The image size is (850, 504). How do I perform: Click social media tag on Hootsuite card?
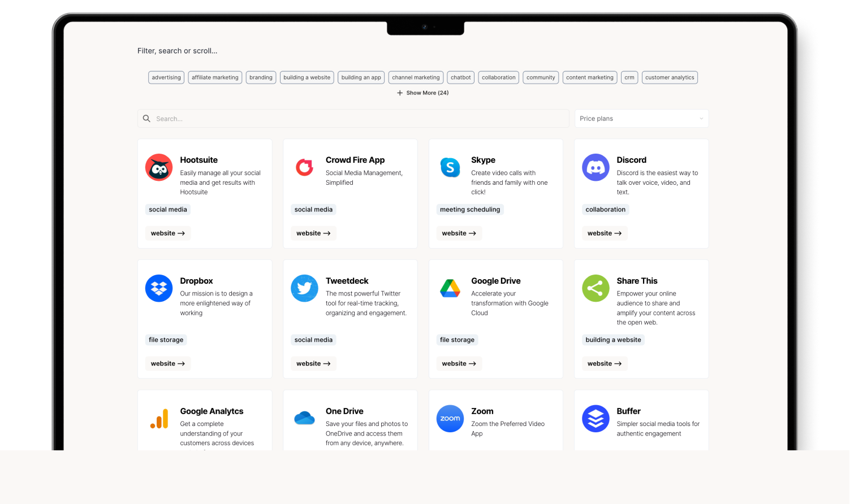point(168,210)
